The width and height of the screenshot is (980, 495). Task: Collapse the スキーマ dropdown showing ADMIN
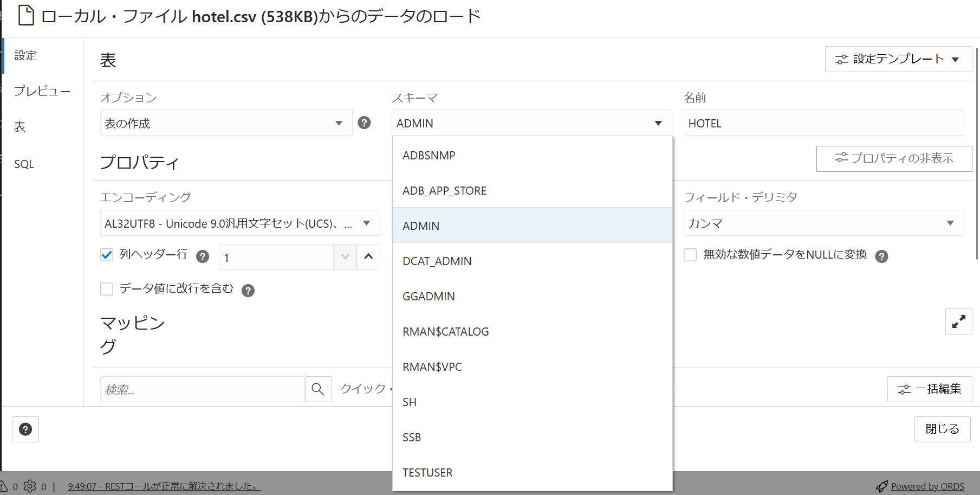[x=532, y=123]
